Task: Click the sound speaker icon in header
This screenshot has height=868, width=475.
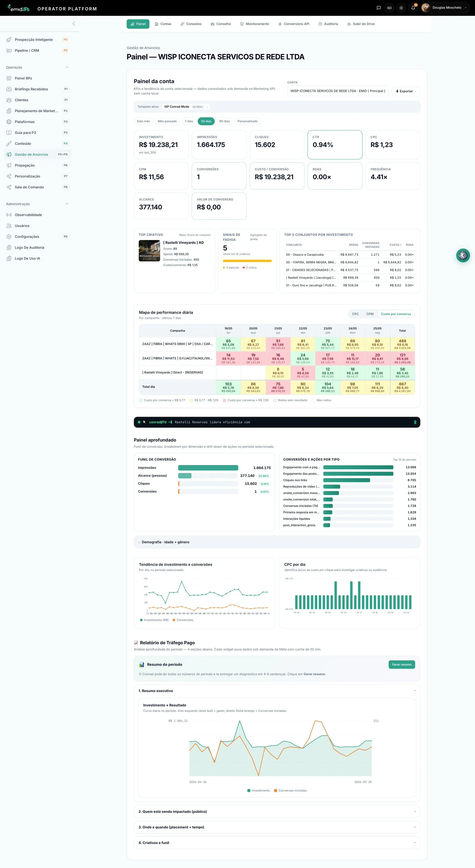Action: pyautogui.click(x=389, y=8)
